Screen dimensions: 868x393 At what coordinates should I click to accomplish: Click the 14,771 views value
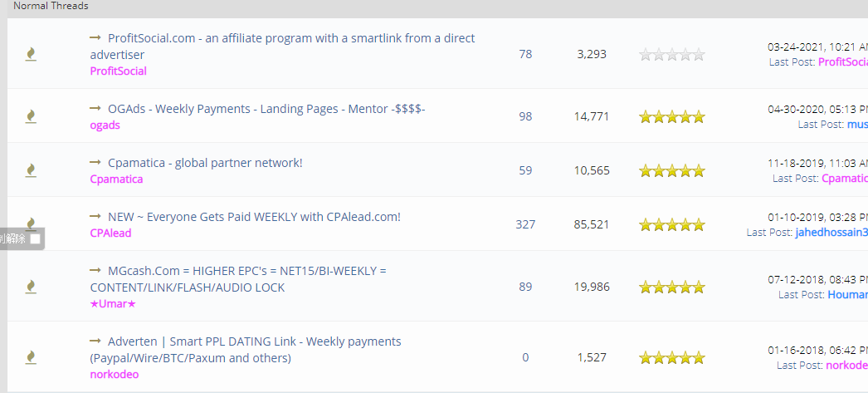(592, 115)
